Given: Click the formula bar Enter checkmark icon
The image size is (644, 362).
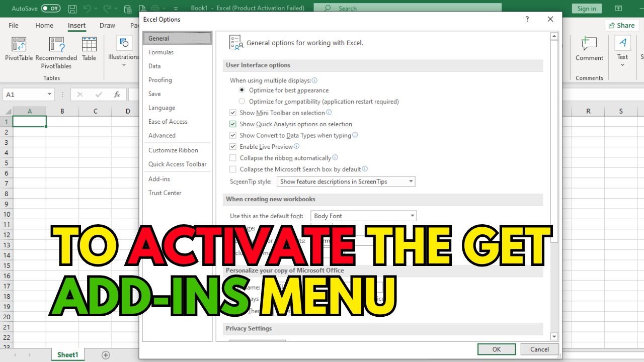Looking at the screenshot, I should tap(99, 95).
